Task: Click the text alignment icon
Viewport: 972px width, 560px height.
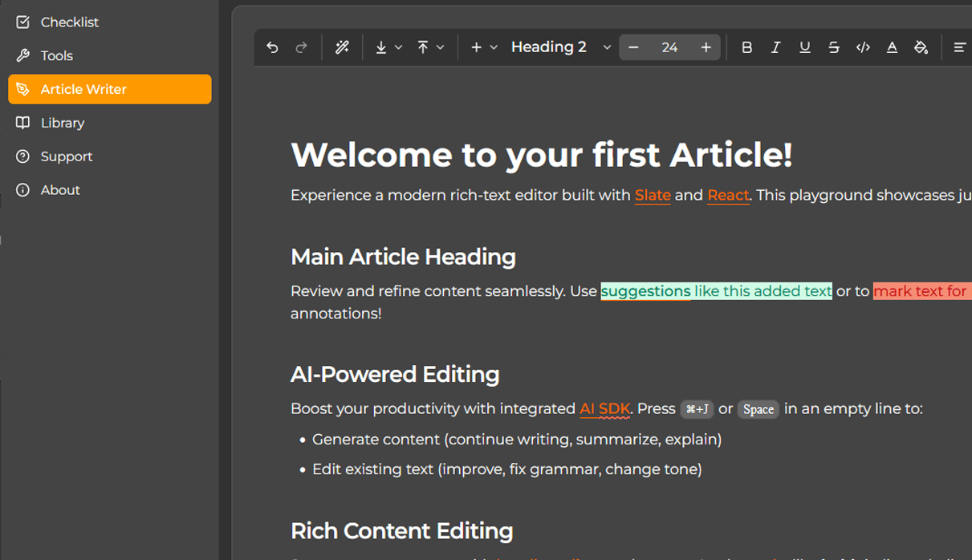Action: (x=959, y=47)
